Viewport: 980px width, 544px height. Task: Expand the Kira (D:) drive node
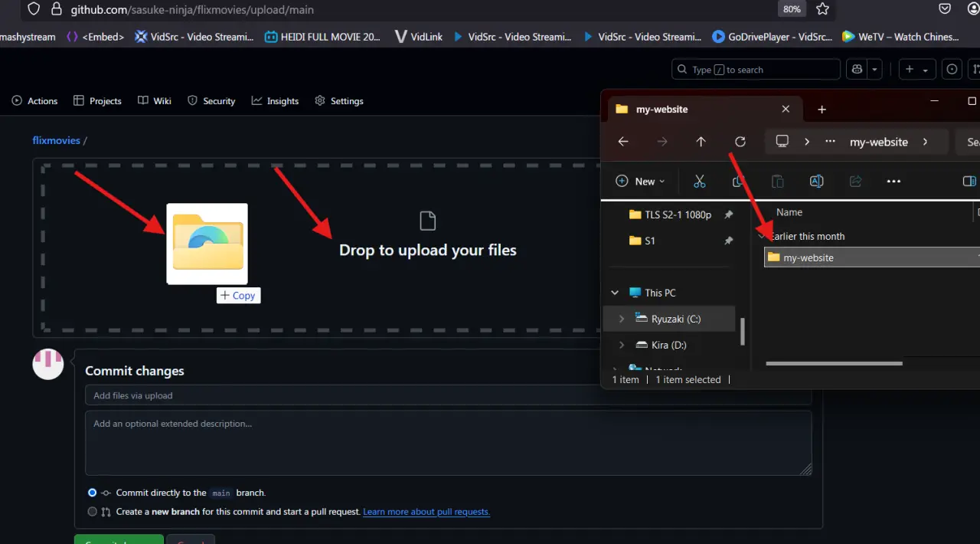tap(622, 345)
